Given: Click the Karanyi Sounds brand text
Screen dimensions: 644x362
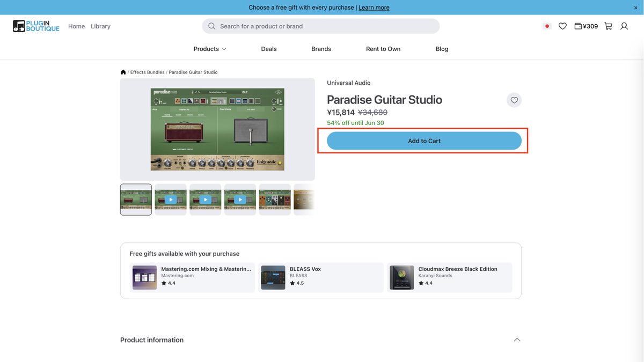Looking at the screenshot, I should pos(435,276).
